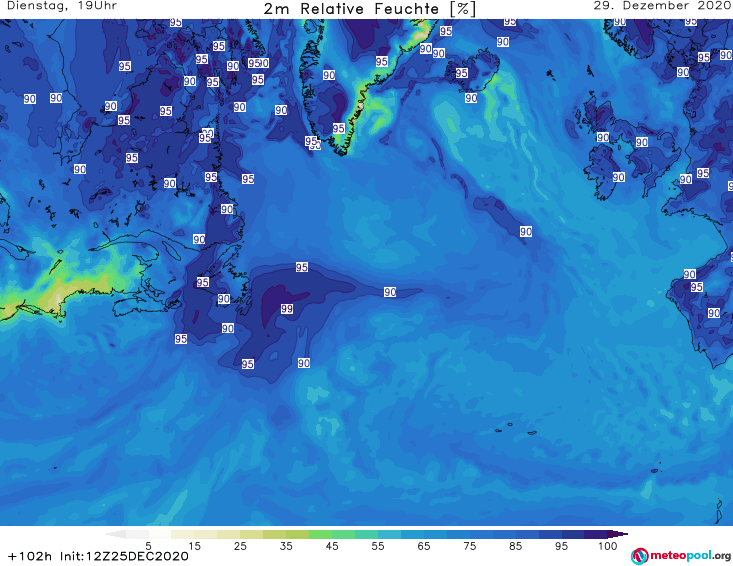Click the isolated 90 label in the mid-Atlantic
Screen dimensions: 733x566
pos(525,231)
